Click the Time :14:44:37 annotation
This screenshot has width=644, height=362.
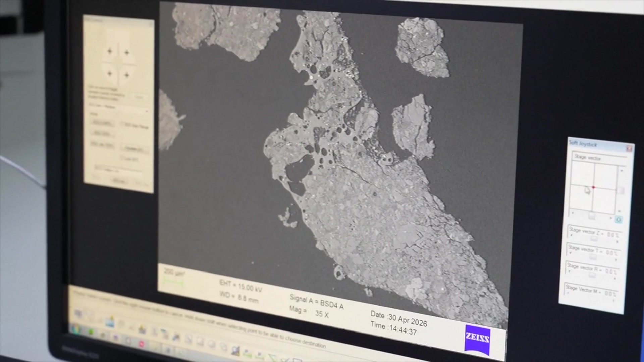[x=393, y=328]
